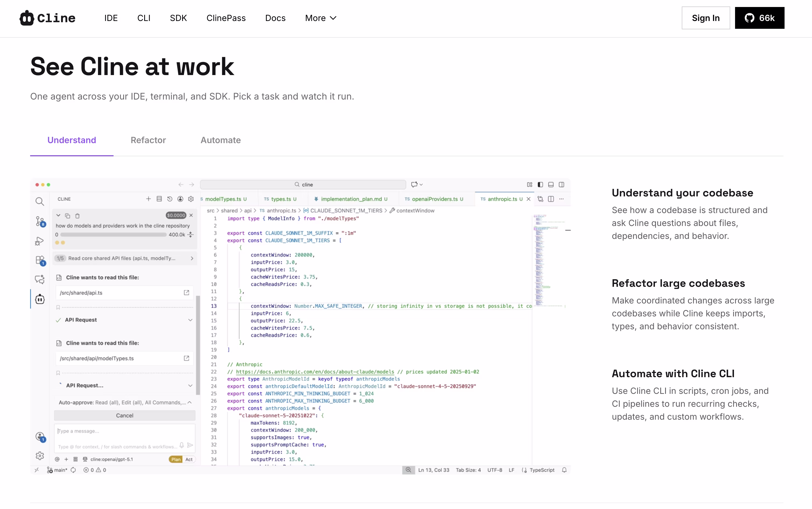Collapse the task header chevron
Image resolution: width=812 pixels, height=509 pixels.
[58, 215]
